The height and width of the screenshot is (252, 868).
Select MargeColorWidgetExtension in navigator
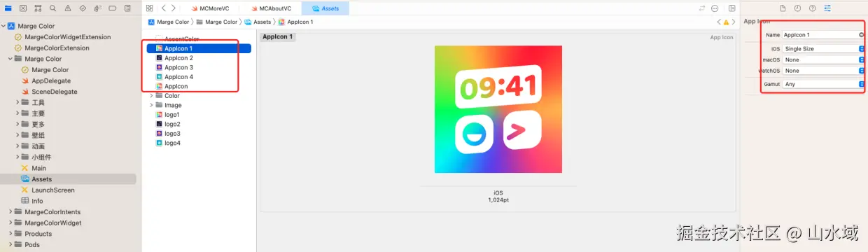pos(67,37)
